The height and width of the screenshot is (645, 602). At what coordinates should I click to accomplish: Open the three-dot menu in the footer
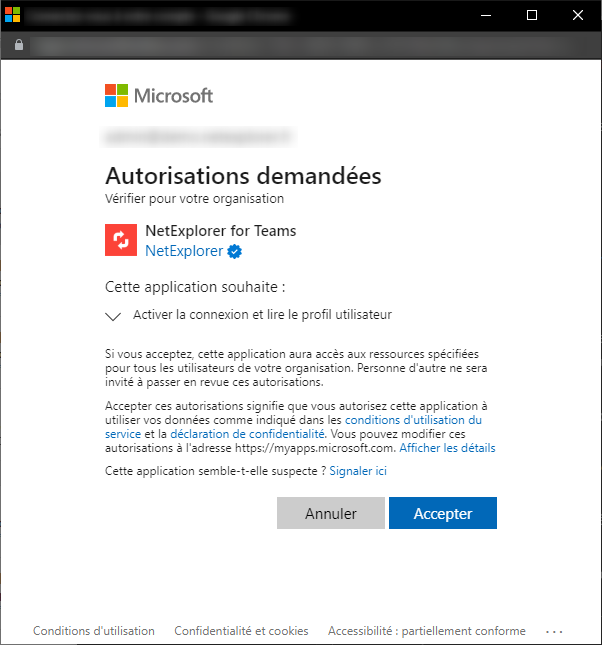556,631
